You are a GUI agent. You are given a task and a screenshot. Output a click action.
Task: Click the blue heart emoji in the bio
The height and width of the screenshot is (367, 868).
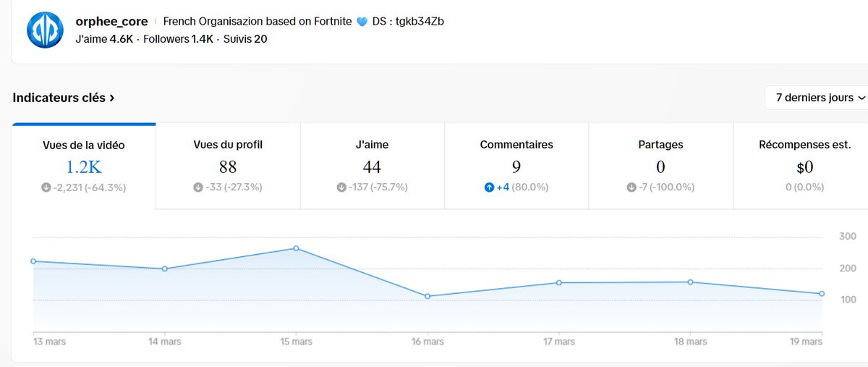(362, 22)
